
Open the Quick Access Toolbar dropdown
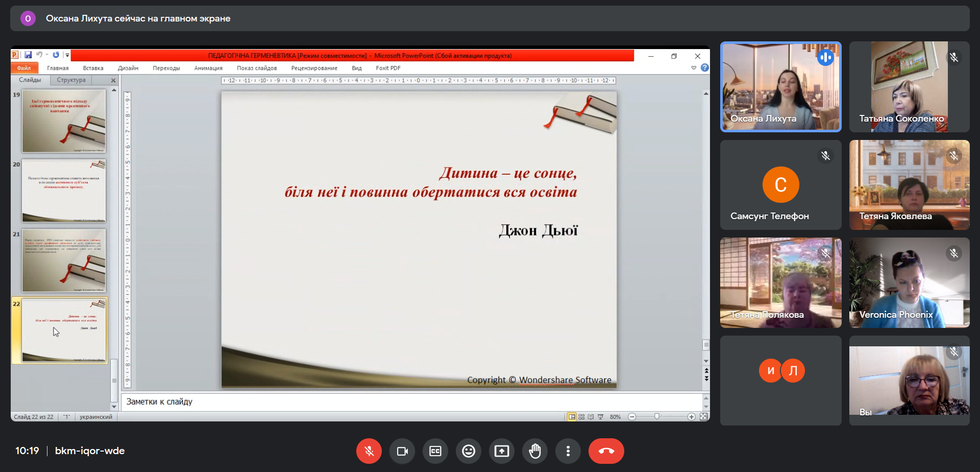pyautogui.click(x=67, y=55)
